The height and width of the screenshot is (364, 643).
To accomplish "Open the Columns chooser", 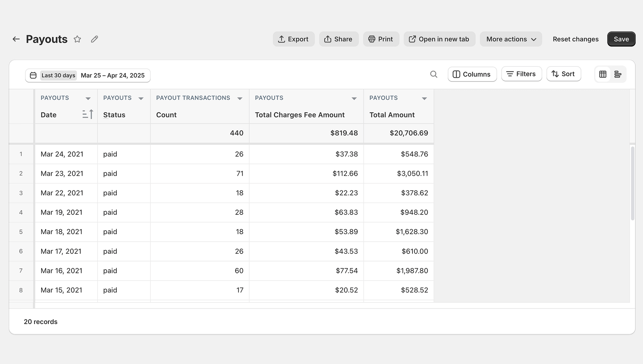I will click(x=472, y=74).
